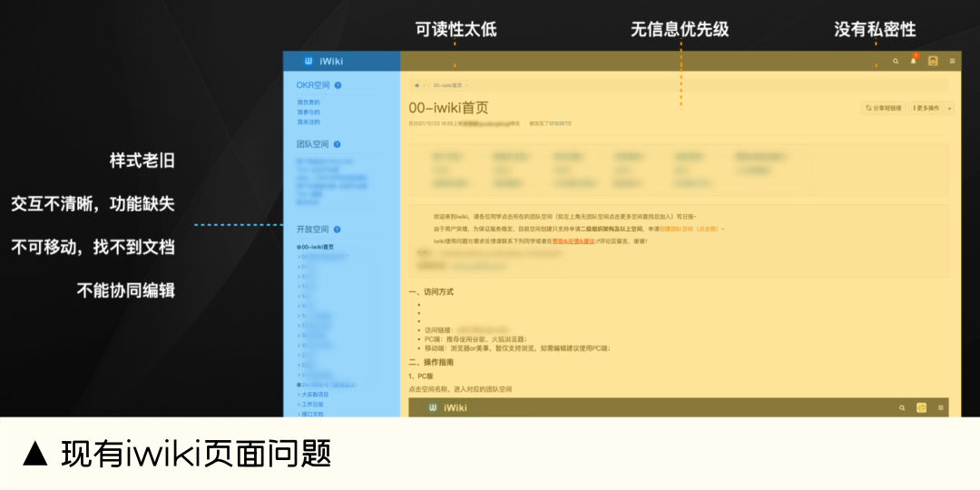980x490 pixels.
Task: Open the top-bar hamburger menu icon
Action: click(953, 62)
